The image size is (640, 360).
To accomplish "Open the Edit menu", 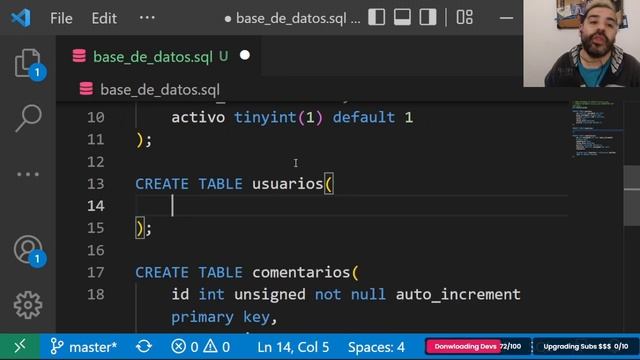I will pos(104,18).
